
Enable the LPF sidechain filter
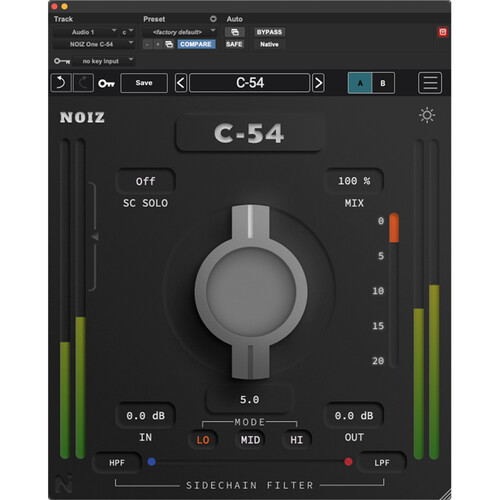[x=382, y=463]
